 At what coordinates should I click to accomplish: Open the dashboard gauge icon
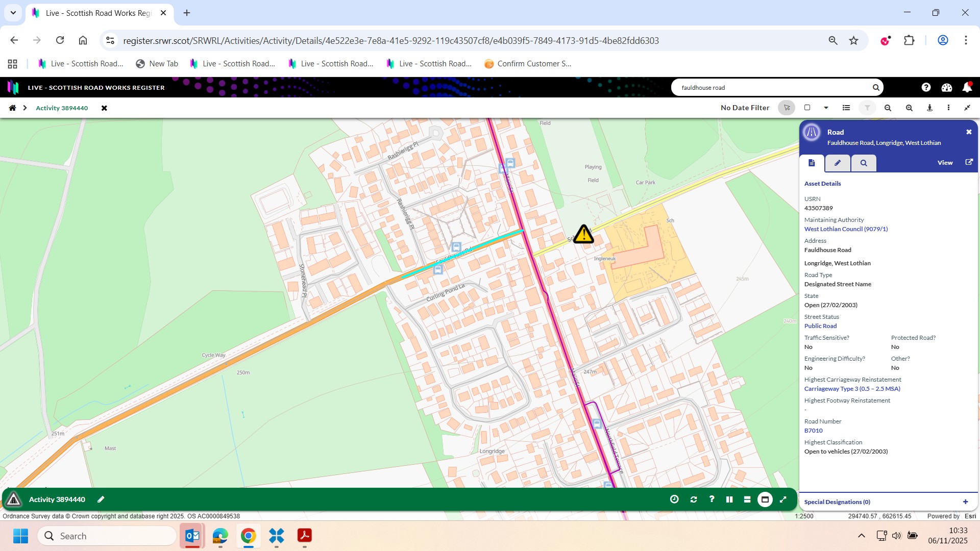946,87
